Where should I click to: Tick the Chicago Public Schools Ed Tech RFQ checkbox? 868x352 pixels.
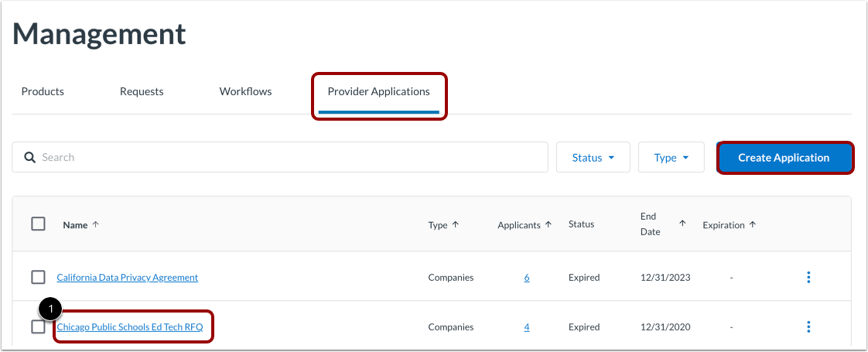tap(38, 327)
